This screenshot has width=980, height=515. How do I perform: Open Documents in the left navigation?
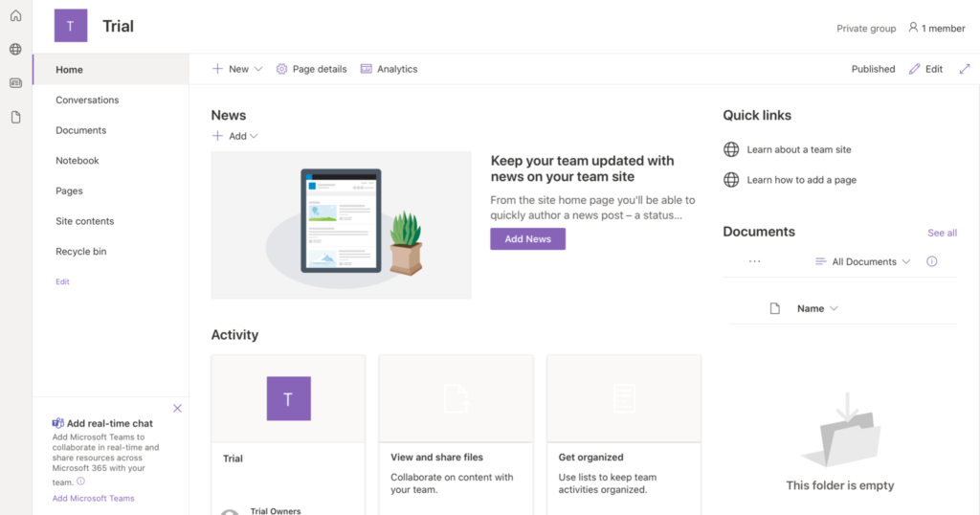[80, 130]
